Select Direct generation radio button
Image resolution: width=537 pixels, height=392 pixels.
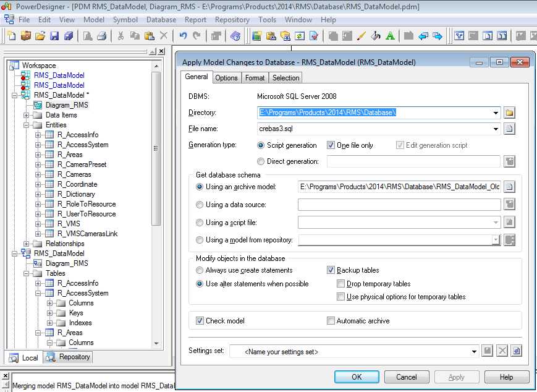pos(261,161)
